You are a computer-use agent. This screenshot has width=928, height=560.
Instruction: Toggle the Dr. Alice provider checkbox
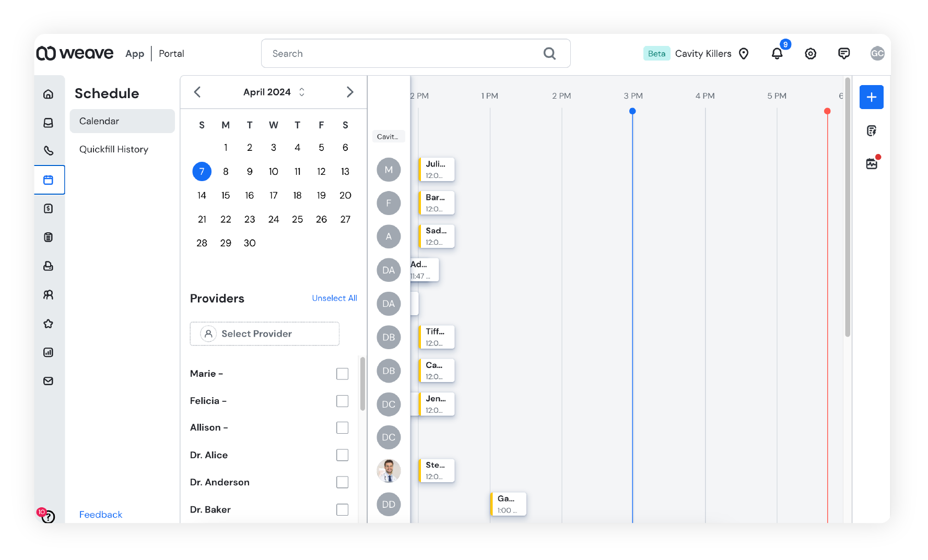tap(342, 455)
